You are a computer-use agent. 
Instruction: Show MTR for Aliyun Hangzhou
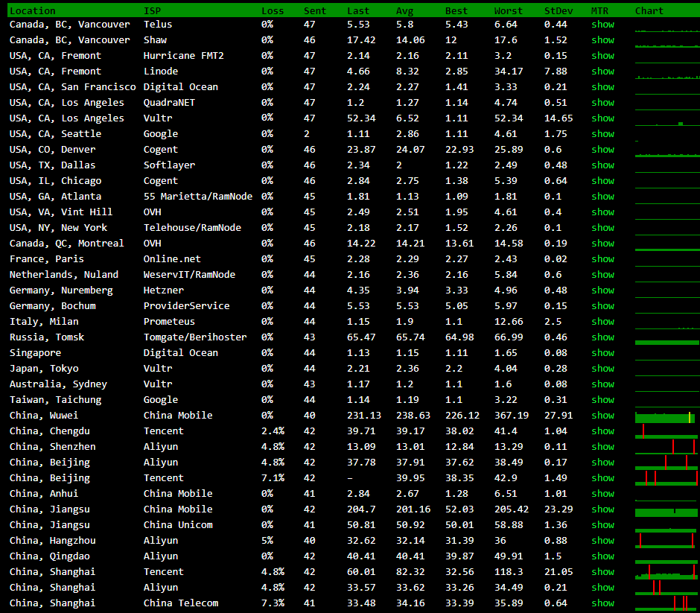[x=602, y=540]
